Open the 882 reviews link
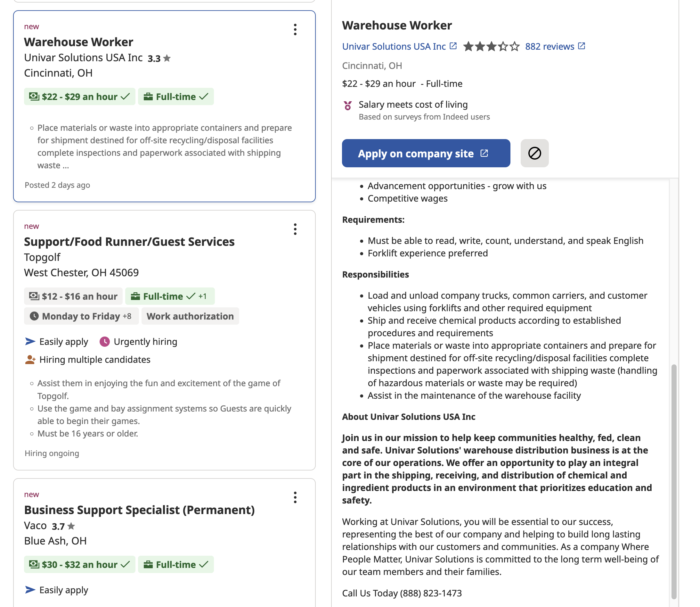 click(549, 46)
